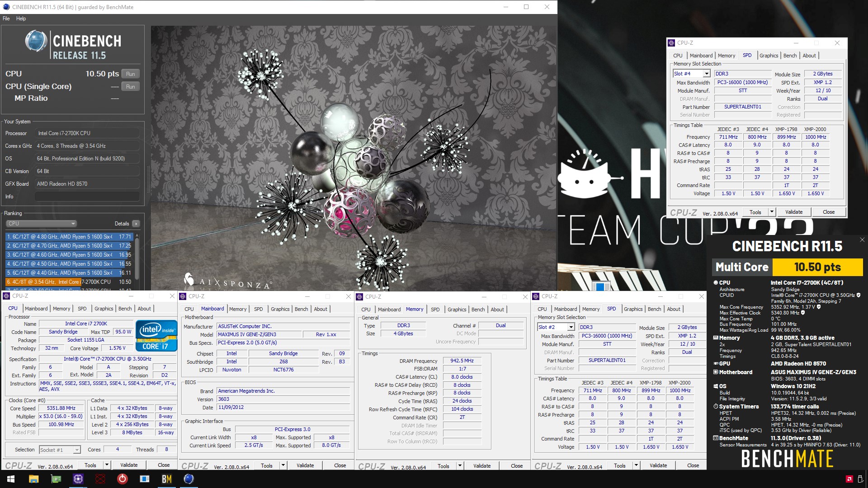Click the BenchMate version icon in the panel
Screen dimensions: 868x488
[x=716, y=438]
